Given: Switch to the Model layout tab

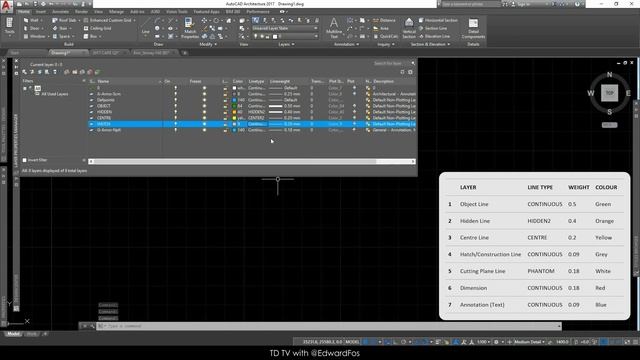Looking at the screenshot, I should pos(13,334).
